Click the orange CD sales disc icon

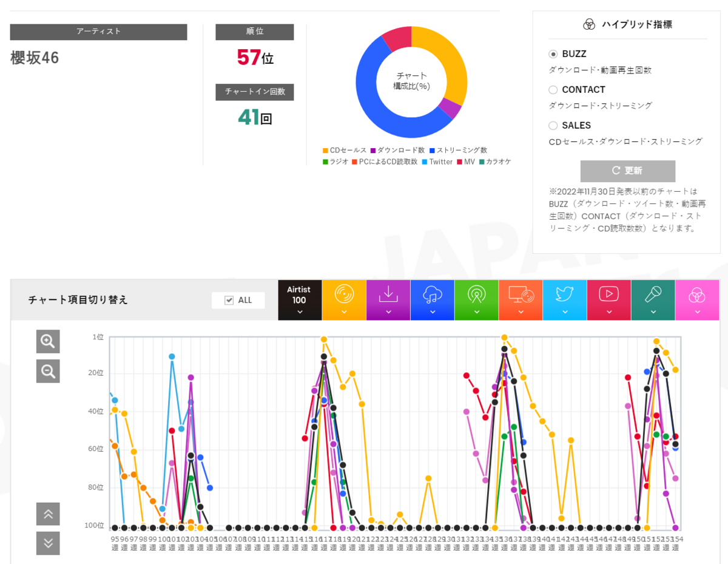(x=344, y=294)
